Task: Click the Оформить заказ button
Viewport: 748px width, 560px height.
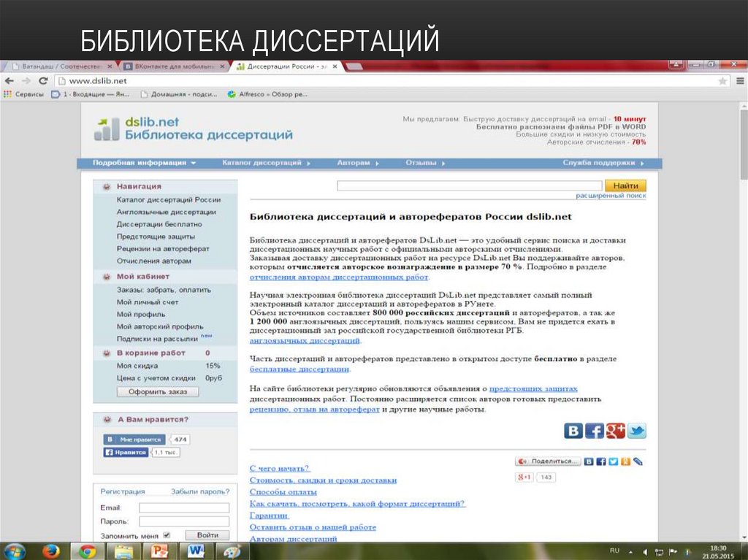Action: (158, 391)
